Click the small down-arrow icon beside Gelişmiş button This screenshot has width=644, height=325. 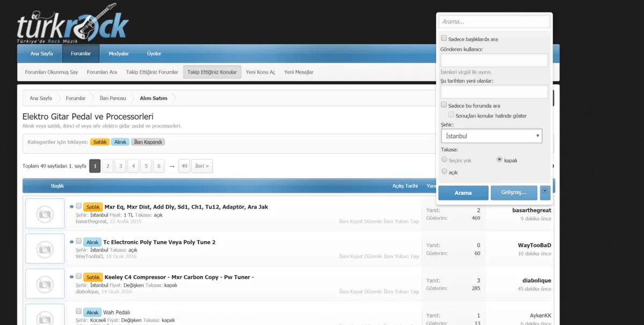click(x=545, y=191)
